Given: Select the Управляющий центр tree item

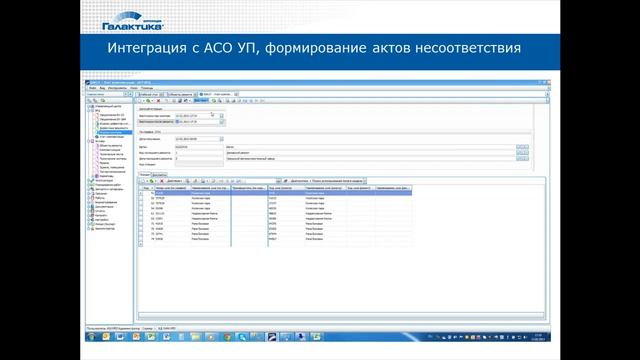Looking at the screenshot, I should [x=108, y=106].
